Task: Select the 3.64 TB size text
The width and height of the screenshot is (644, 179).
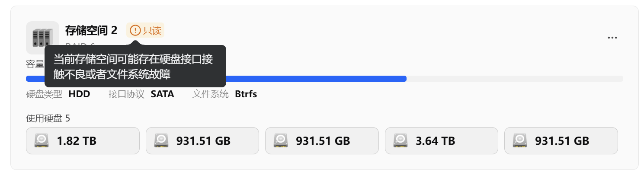Action: (x=435, y=141)
